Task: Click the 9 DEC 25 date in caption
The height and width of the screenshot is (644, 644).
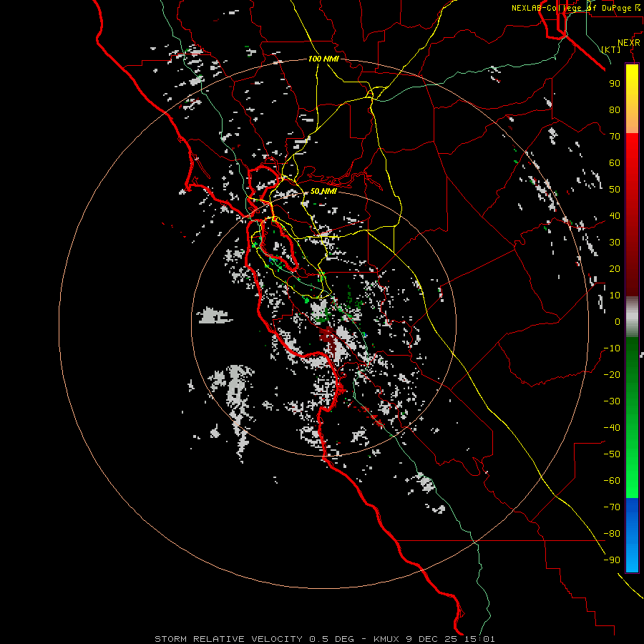Action: click(x=431, y=639)
